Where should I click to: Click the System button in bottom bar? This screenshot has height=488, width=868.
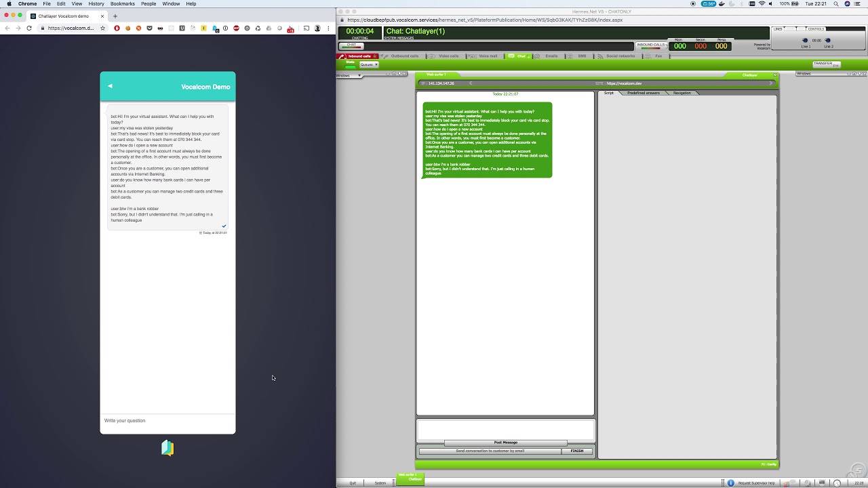click(x=380, y=483)
